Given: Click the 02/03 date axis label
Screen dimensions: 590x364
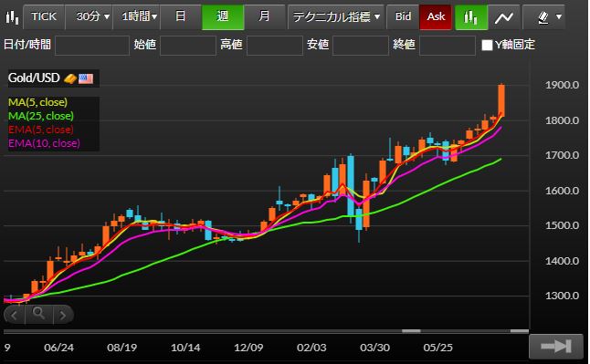Looking at the screenshot, I should point(311,348).
